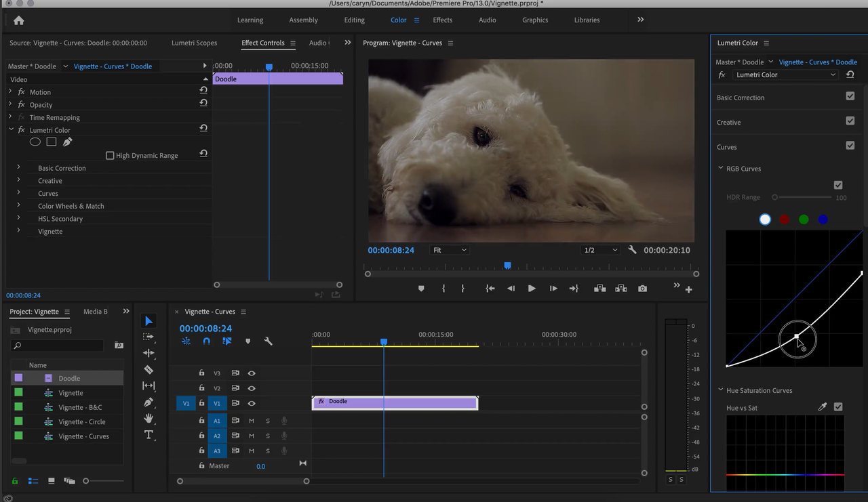This screenshot has width=868, height=502.
Task: Mute audio track A1
Action: (251, 420)
